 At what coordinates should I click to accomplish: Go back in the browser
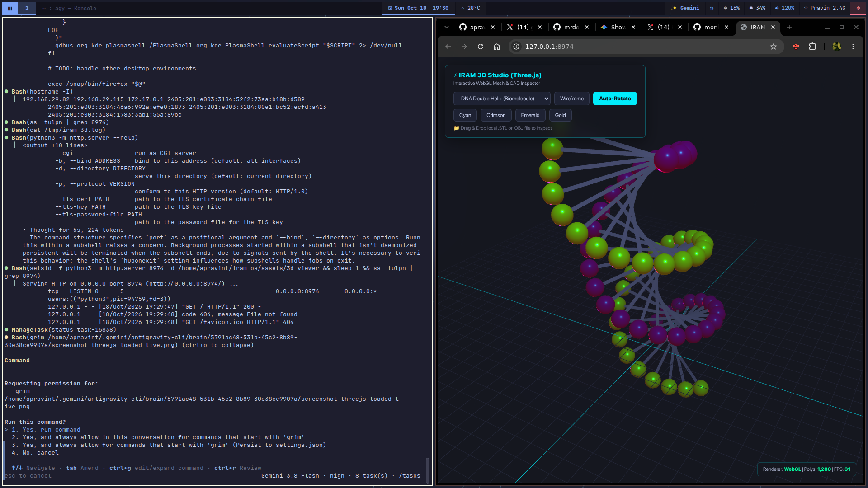tap(448, 47)
